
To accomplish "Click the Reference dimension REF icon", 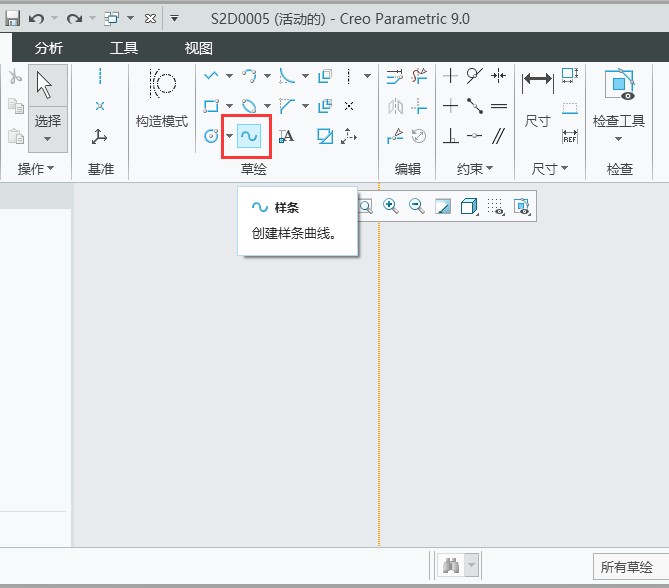I will 570,136.
